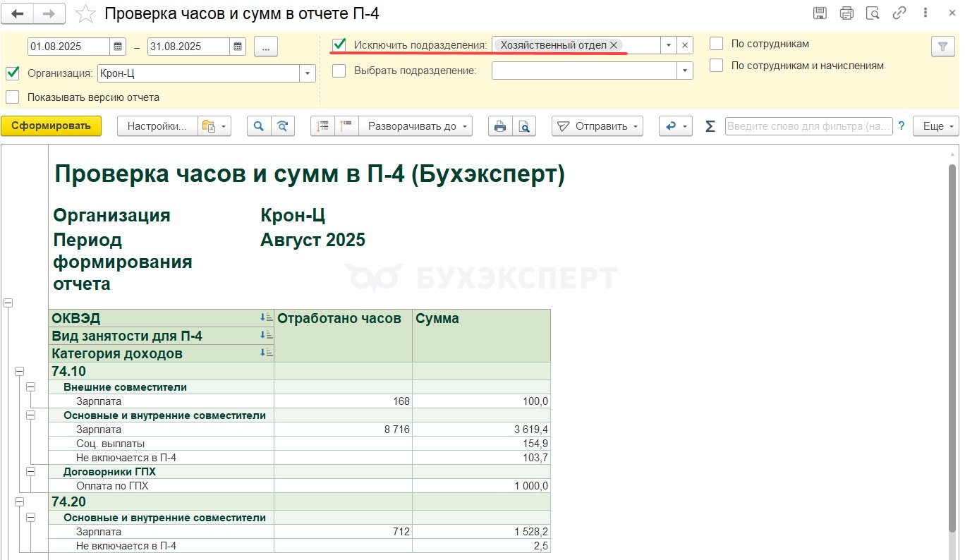Click the star to add to favorites

[85, 13]
